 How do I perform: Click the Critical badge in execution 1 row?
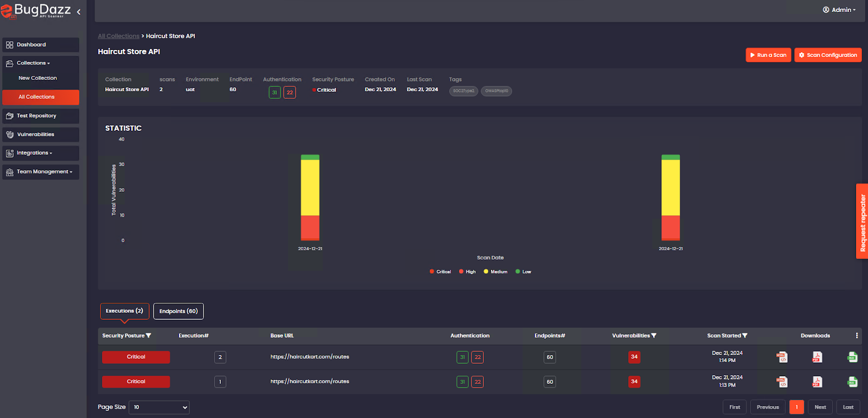[136, 382]
